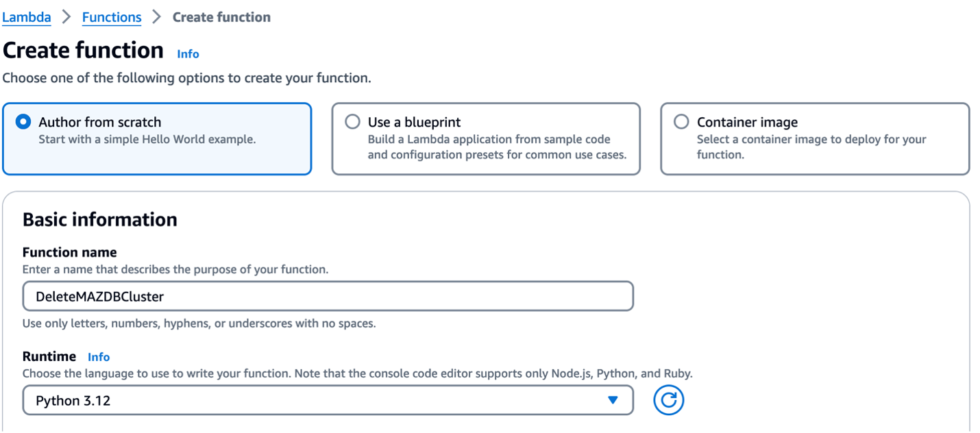The height and width of the screenshot is (433, 980).
Task: Select the Author from scratch radio button
Action: tap(23, 122)
